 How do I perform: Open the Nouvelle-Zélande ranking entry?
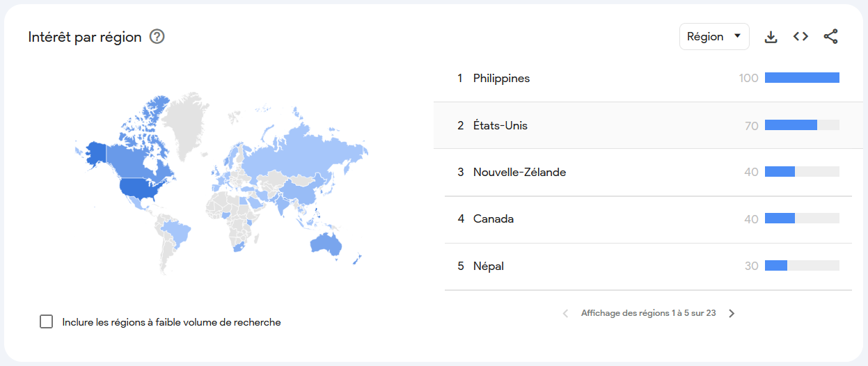[x=519, y=172]
